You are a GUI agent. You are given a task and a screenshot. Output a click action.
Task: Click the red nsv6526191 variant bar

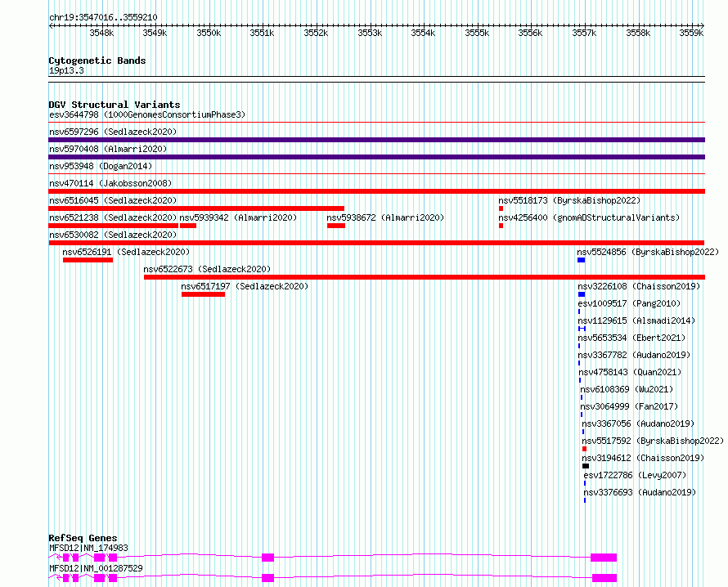tap(88, 260)
